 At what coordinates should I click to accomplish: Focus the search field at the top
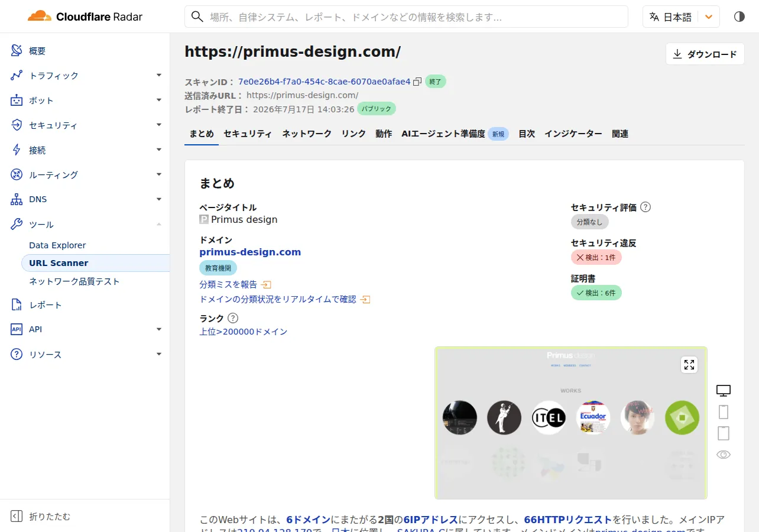pos(406,17)
